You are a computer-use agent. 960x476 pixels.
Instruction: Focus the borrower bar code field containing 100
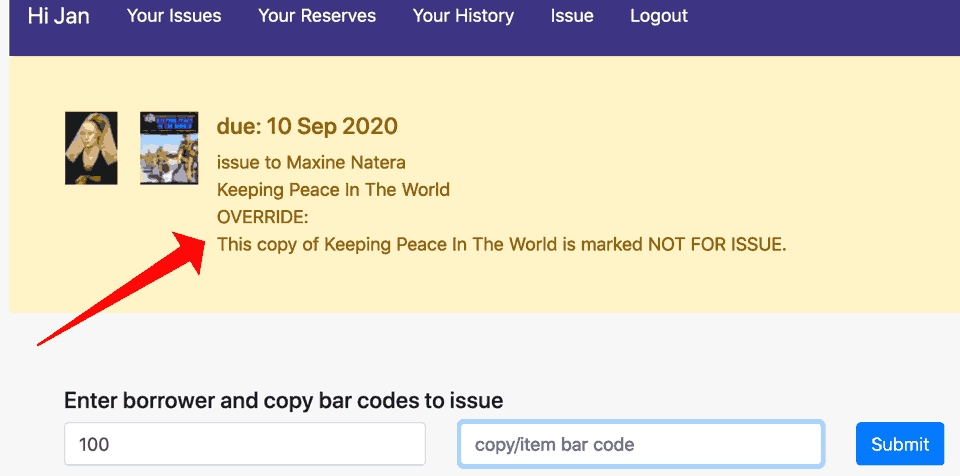tap(245, 444)
